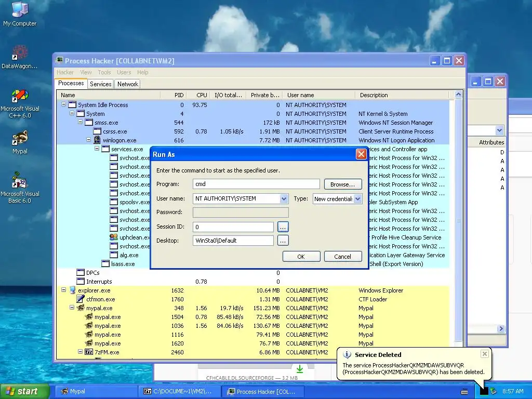Choose desktop via Desktop ellipsis button
Screen dimensions: 532x399
pyautogui.click(x=283, y=241)
